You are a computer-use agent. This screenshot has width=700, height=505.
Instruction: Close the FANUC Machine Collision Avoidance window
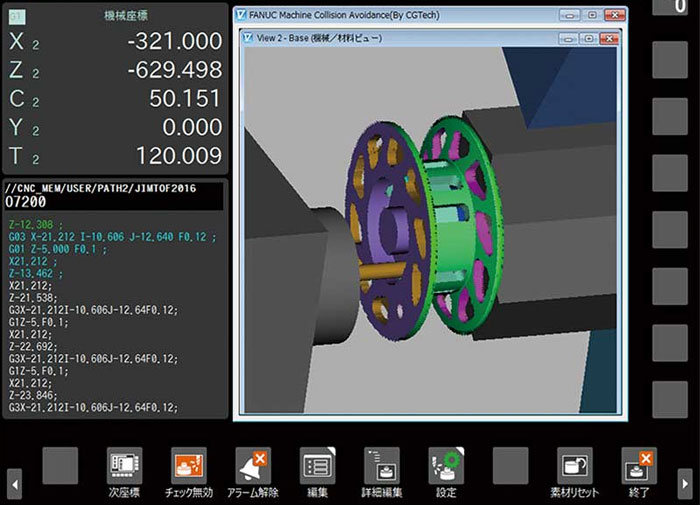click(615, 15)
